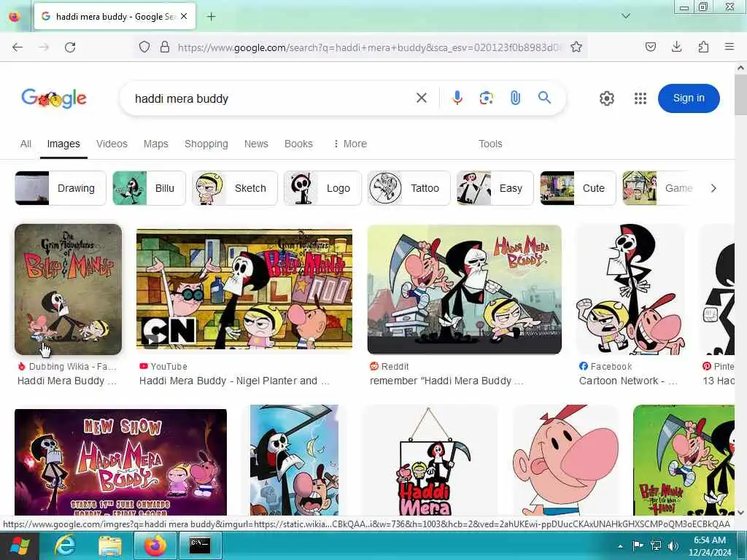Click the scrollbar down arrow

tap(740, 513)
